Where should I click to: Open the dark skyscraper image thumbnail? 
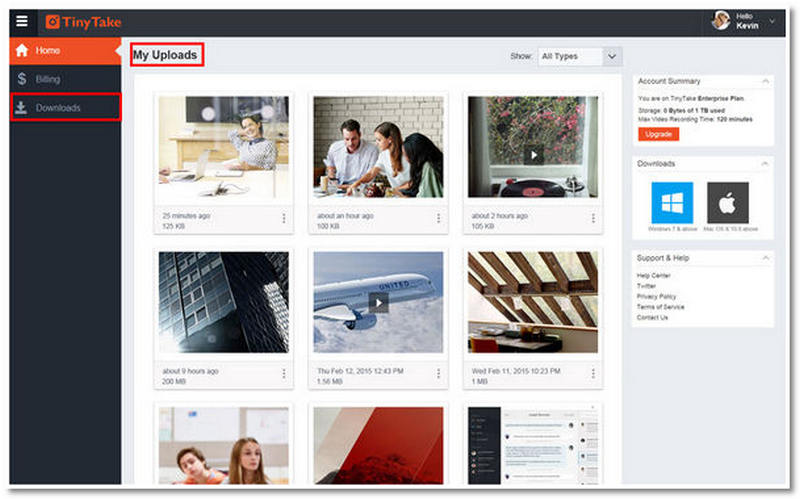223,301
